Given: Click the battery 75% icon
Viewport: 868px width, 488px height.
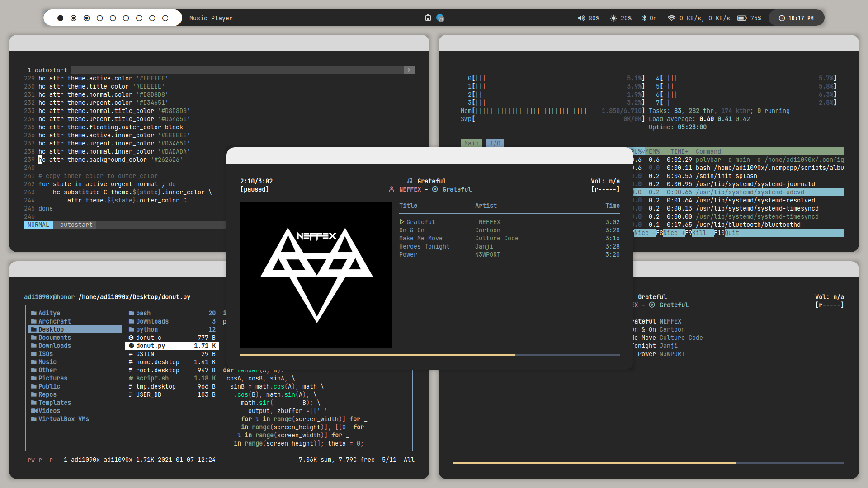Looking at the screenshot, I should [742, 18].
